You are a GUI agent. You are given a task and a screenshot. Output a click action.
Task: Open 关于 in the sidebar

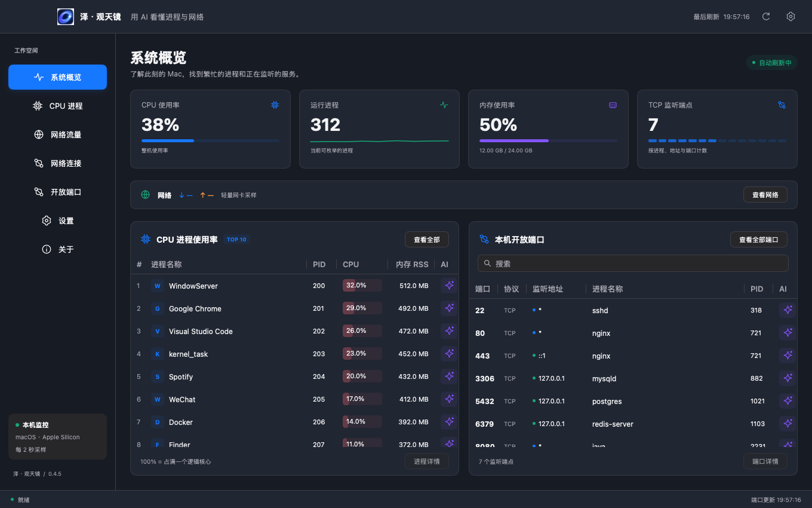pos(57,249)
